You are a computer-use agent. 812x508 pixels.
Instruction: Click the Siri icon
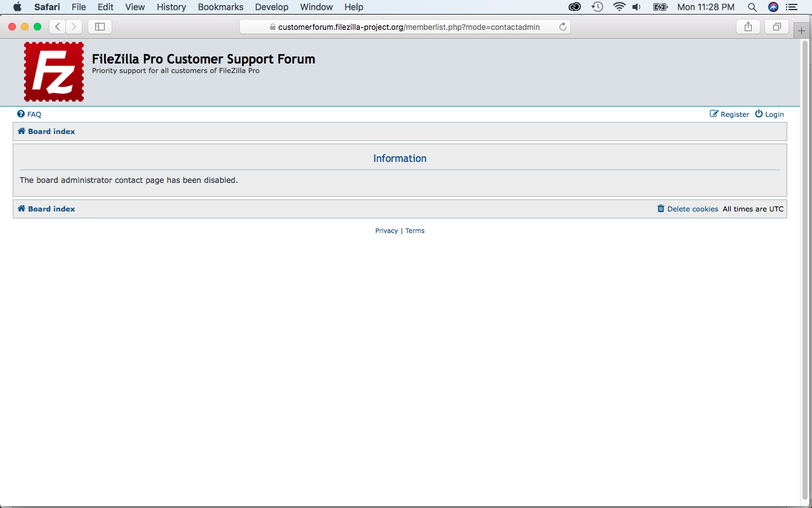click(773, 7)
